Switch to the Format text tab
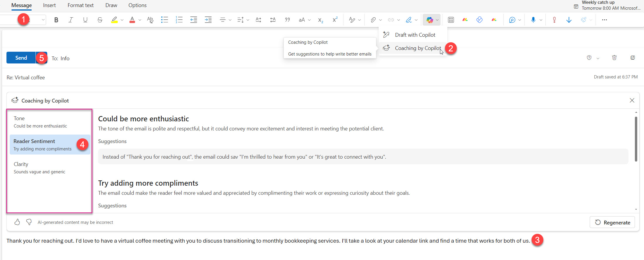Image resolution: width=644 pixels, height=260 pixels. click(x=80, y=5)
